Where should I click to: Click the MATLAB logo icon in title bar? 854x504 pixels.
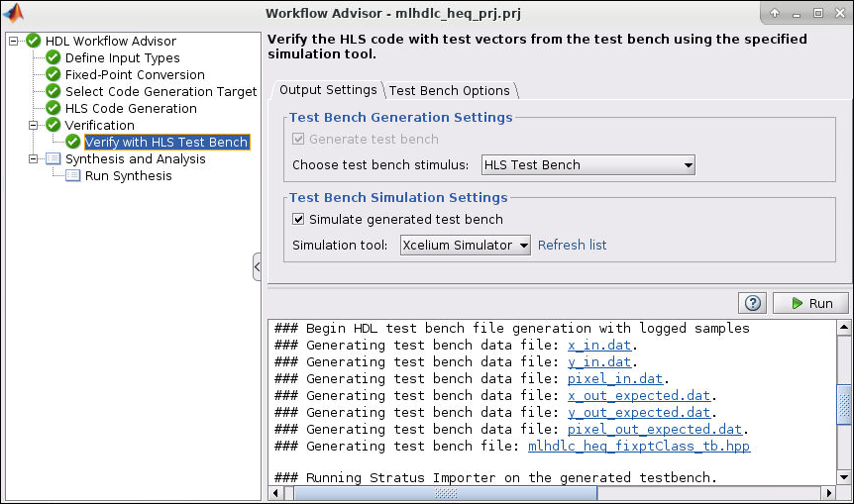[14, 13]
